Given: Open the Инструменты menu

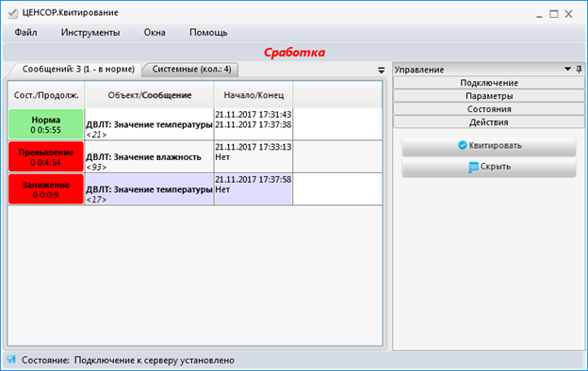Looking at the screenshot, I should [x=90, y=33].
